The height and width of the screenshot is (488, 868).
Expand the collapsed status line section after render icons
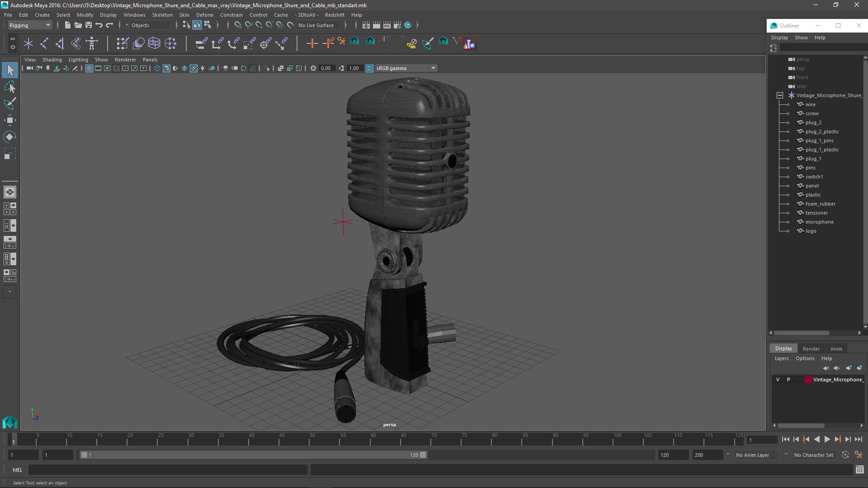click(417, 25)
